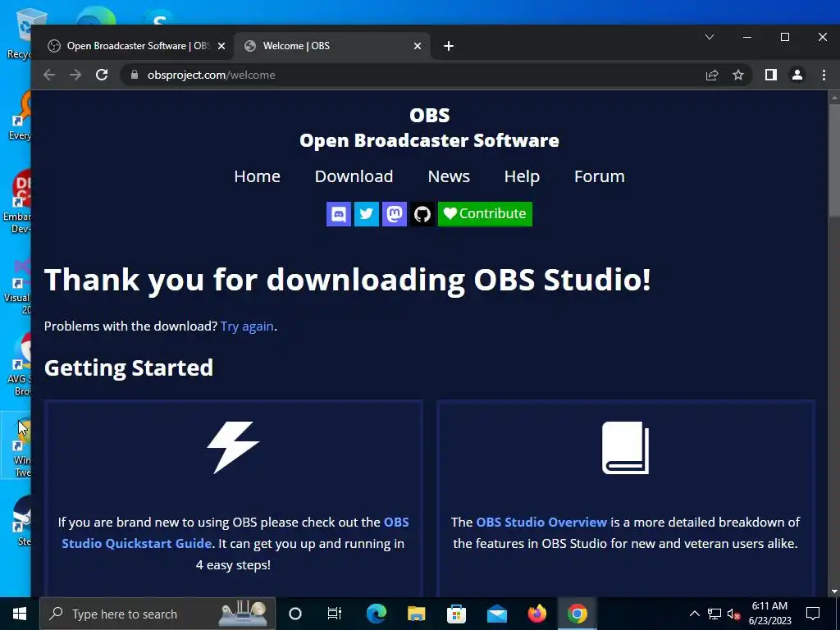
Task: Open the Download nav link
Action: click(354, 176)
